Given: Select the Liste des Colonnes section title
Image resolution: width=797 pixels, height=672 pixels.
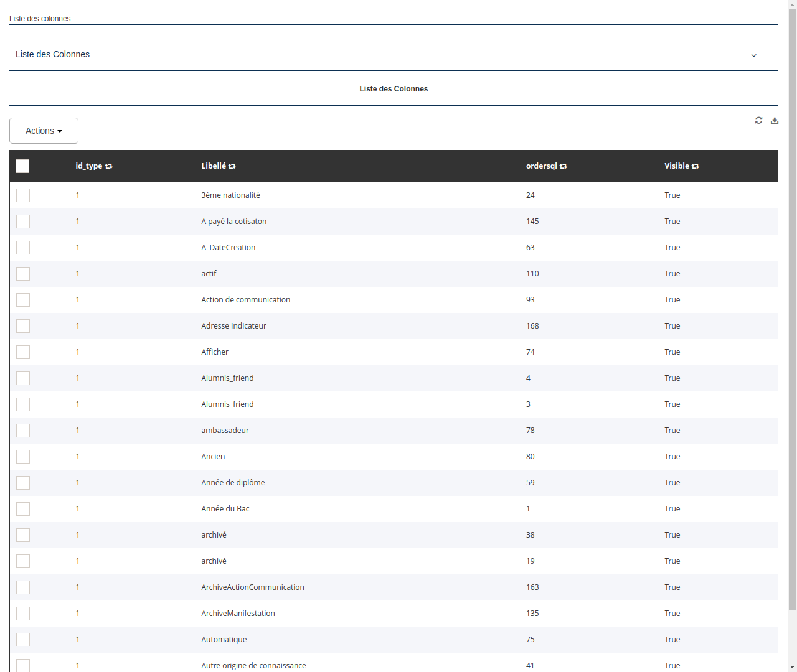Looking at the screenshot, I should click(394, 88).
